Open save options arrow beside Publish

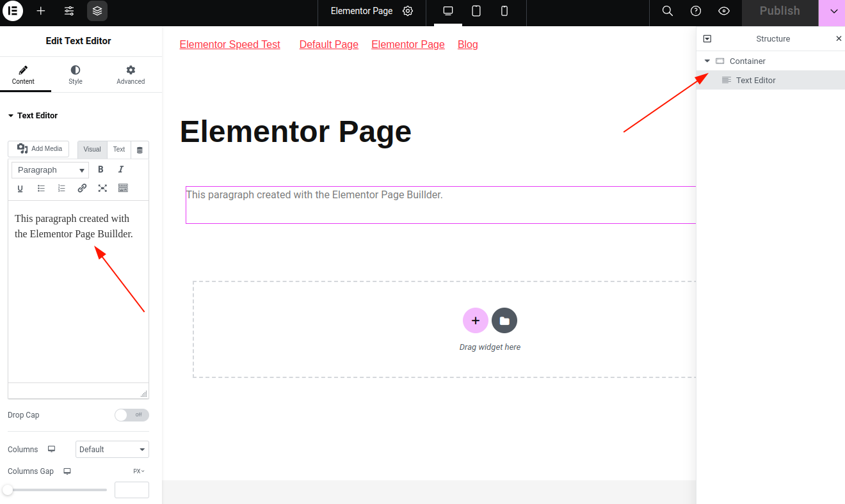(x=833, y=11)
